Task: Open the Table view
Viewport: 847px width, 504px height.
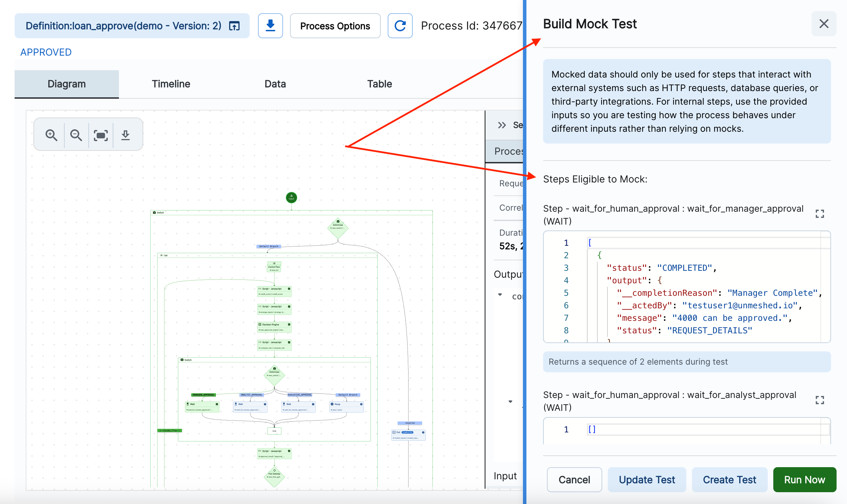Action: click(x=379, y=84)
